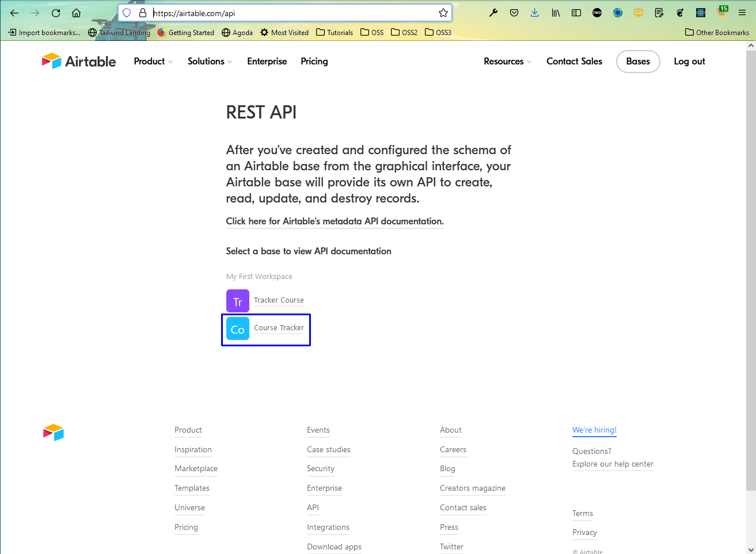Click the footer Security link

[x=320, y=468]
